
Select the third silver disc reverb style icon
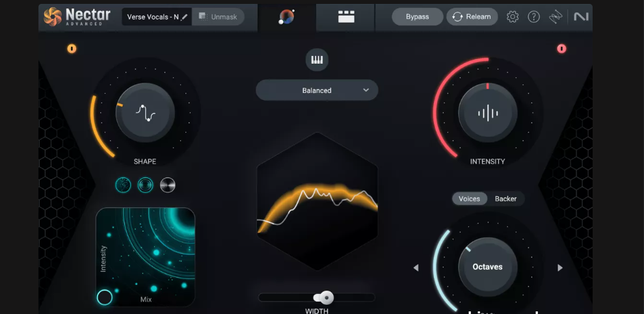point(168,185)
